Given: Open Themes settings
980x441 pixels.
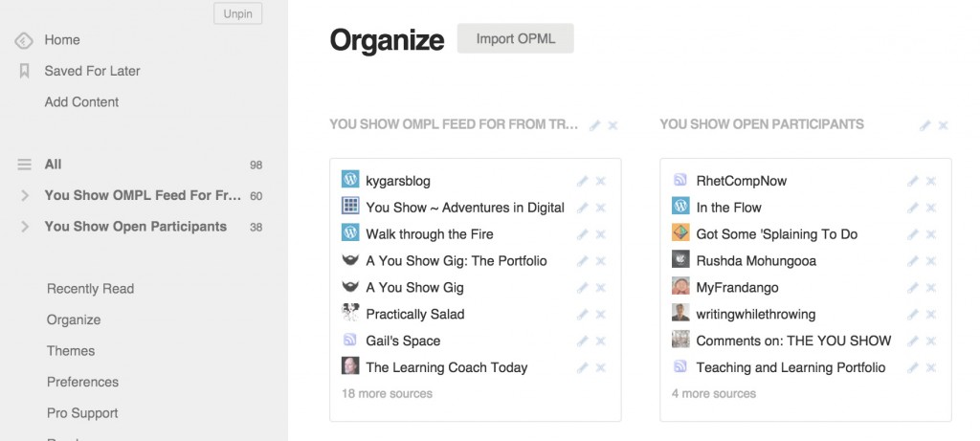Looking at the screenshot, I should click(71, 351).
